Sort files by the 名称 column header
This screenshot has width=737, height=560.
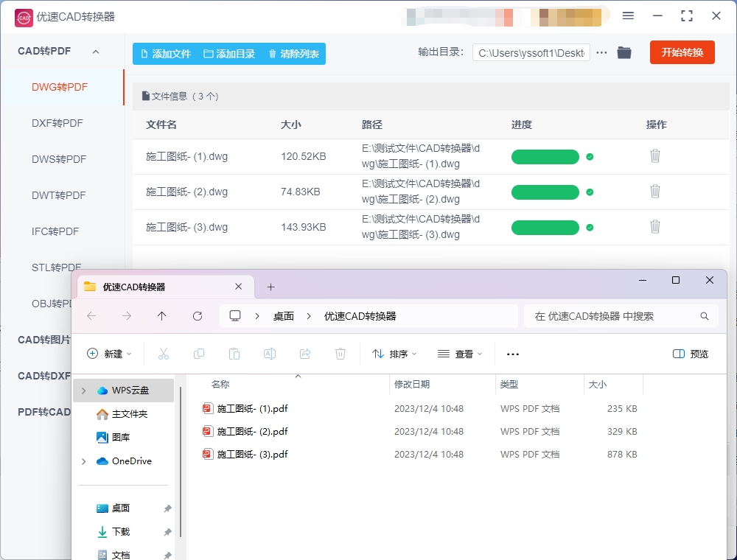tap(220, 385)
